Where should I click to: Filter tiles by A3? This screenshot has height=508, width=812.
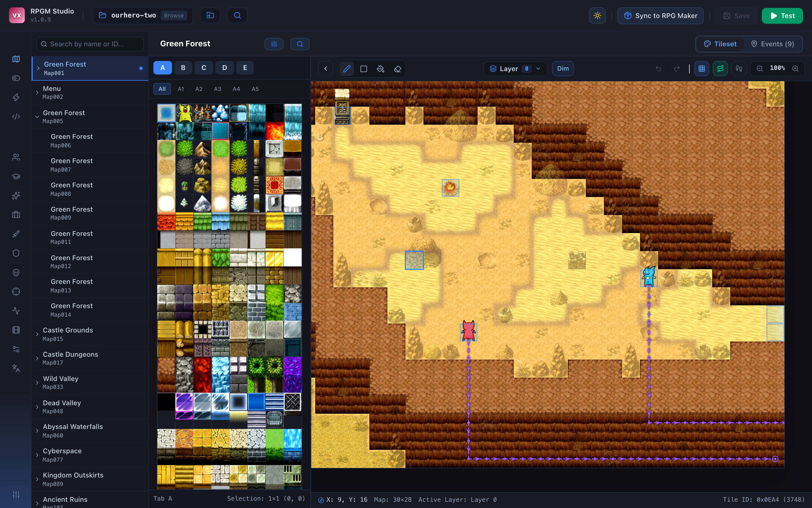[x=217, y=89]
